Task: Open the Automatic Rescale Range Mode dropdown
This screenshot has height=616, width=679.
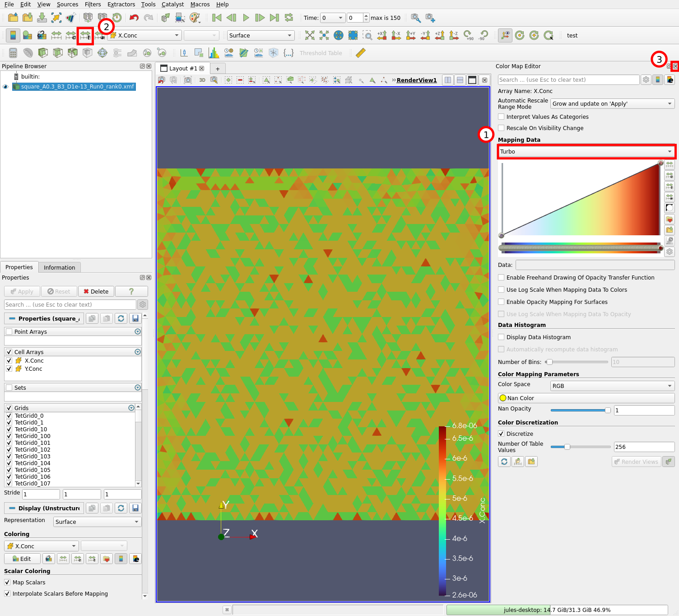Action: pyautogui.click(x=613, y=103)
